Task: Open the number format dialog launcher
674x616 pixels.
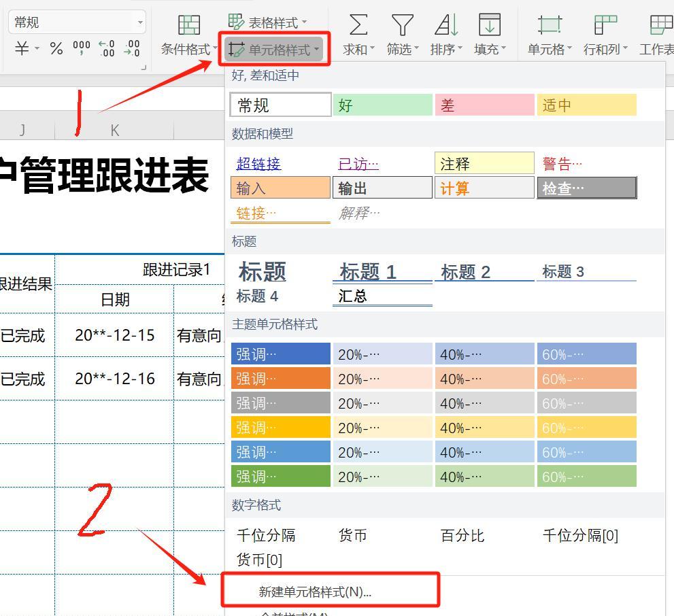Action: [x=144, y=67]
